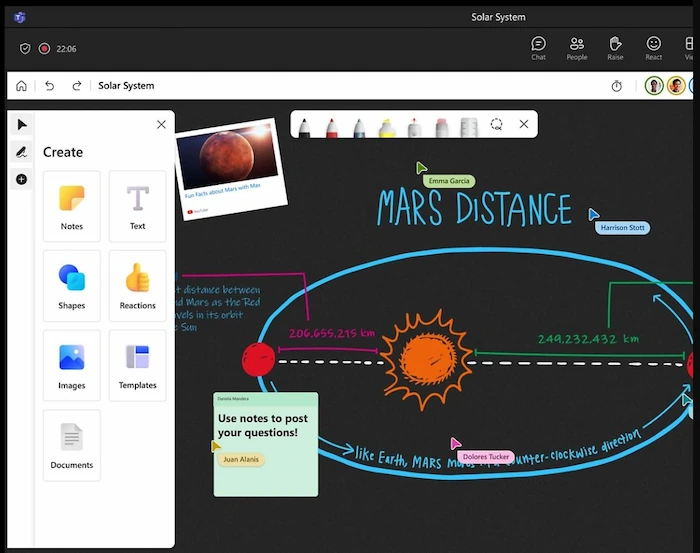Click the Microsoft Teams logo

[20, 17]
